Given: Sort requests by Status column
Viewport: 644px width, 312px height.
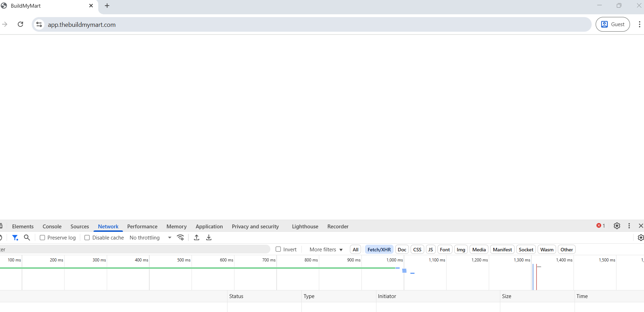Looking at the screenshot, I should tap(264, 296).
